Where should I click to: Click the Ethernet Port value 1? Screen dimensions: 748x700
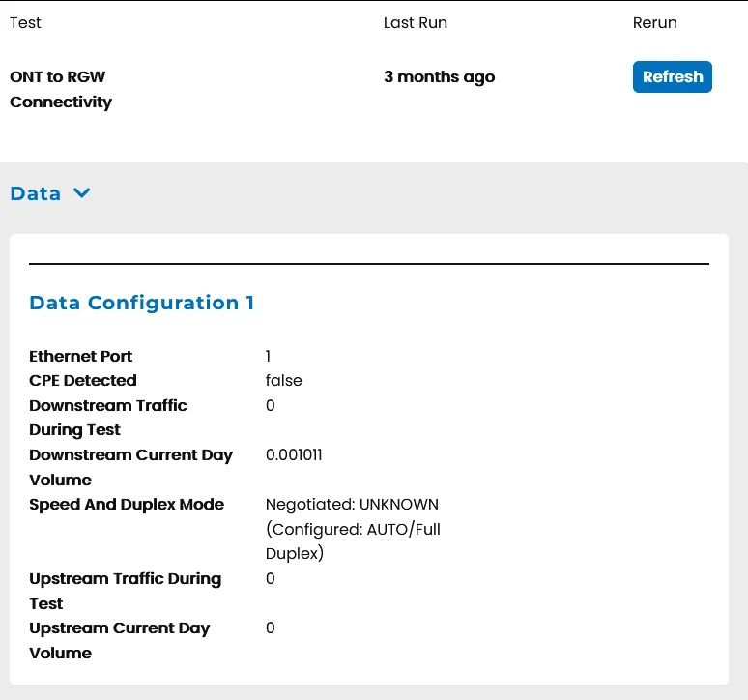[269, 356]
